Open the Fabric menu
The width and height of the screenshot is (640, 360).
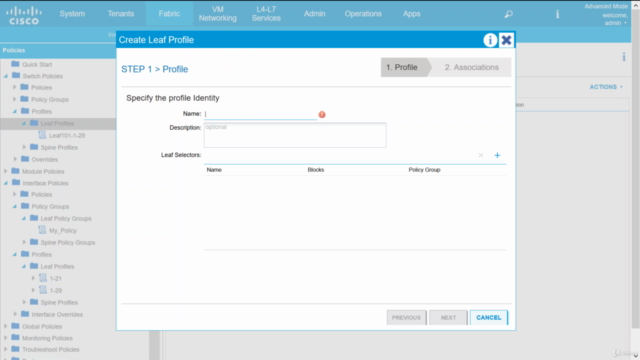[169, 14]
